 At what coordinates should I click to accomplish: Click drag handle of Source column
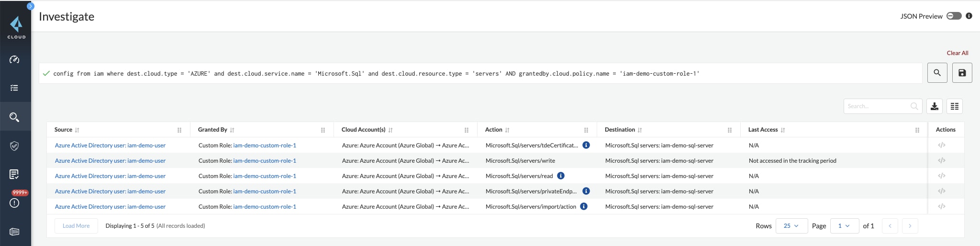click(179, 130)
